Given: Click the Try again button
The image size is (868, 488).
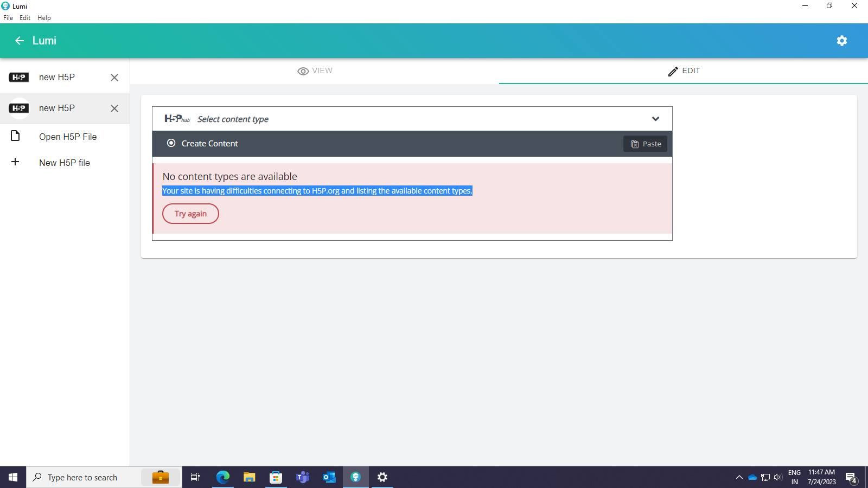Looking at the screenshot, I should pos(190,213).
